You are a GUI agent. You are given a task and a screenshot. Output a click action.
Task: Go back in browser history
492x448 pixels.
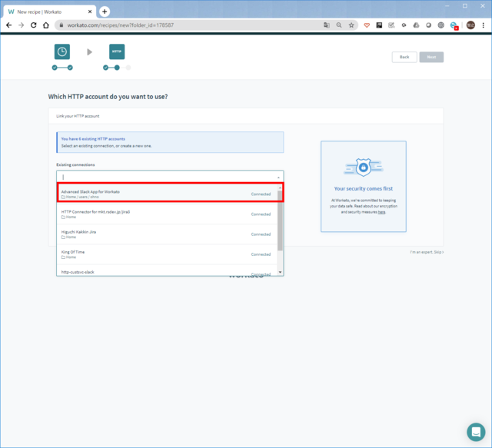click(x=8, y=25)
